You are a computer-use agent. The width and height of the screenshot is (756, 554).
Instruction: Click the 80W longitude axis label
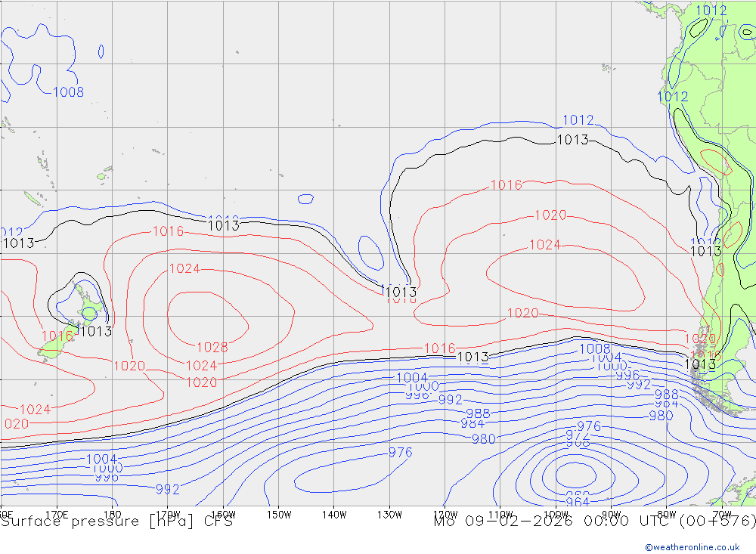(667, 515)
